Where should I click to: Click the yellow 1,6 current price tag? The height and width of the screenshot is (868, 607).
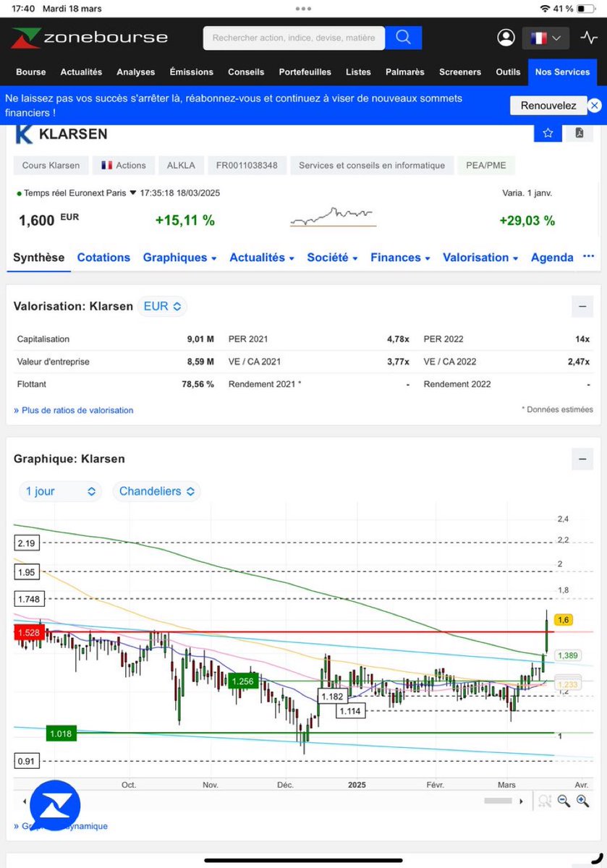point(564,620)
